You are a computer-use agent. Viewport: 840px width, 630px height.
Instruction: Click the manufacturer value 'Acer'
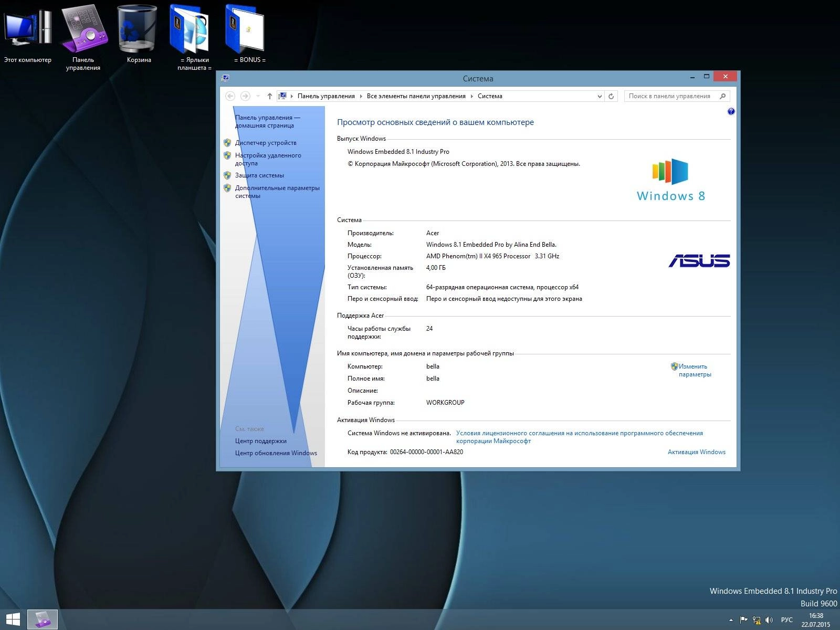[x=433, y=233]
